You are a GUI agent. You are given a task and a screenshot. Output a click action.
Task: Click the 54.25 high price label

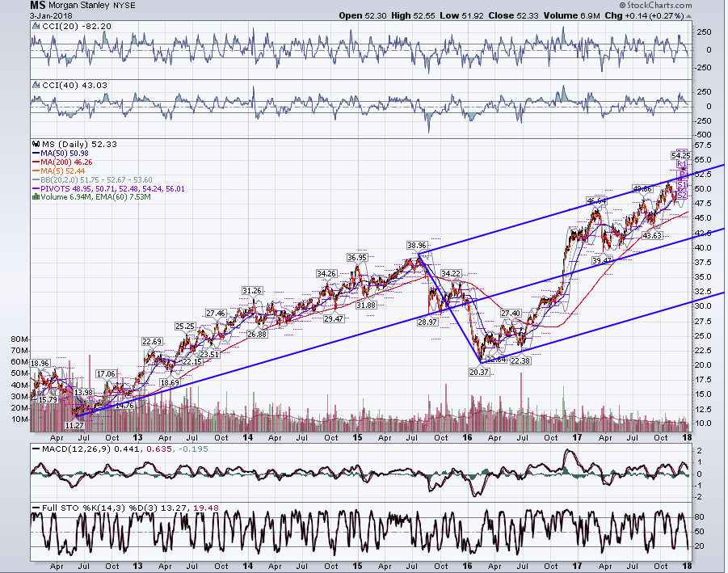680,155
